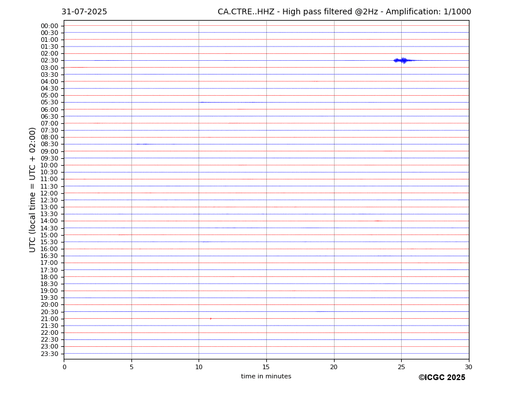532x399 pixels.
Task: Select the 20:30 time label
Action: tap(49, 312)
